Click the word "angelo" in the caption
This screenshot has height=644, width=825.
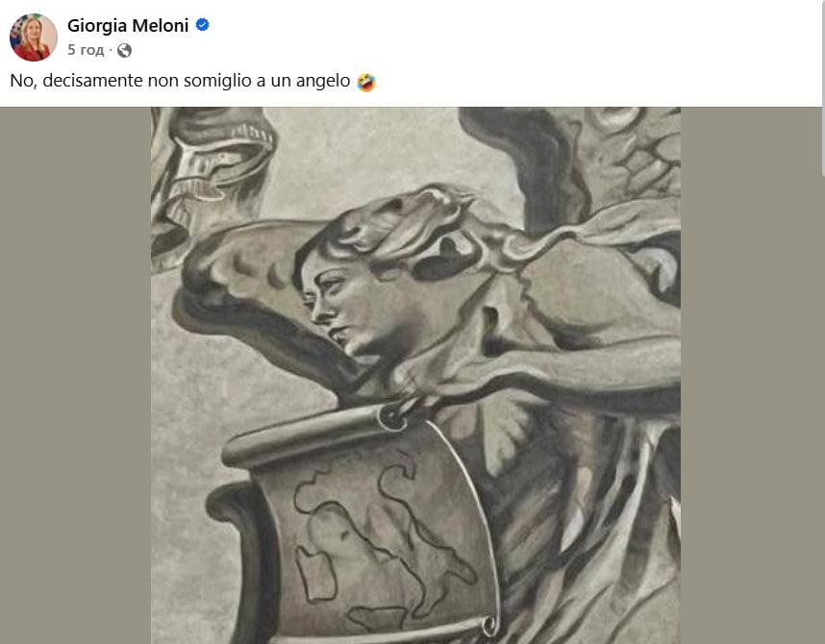pos(322,82)
